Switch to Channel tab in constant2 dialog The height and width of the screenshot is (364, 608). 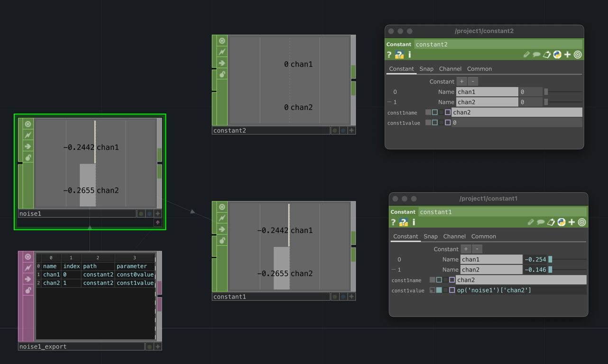click(450, 69)
